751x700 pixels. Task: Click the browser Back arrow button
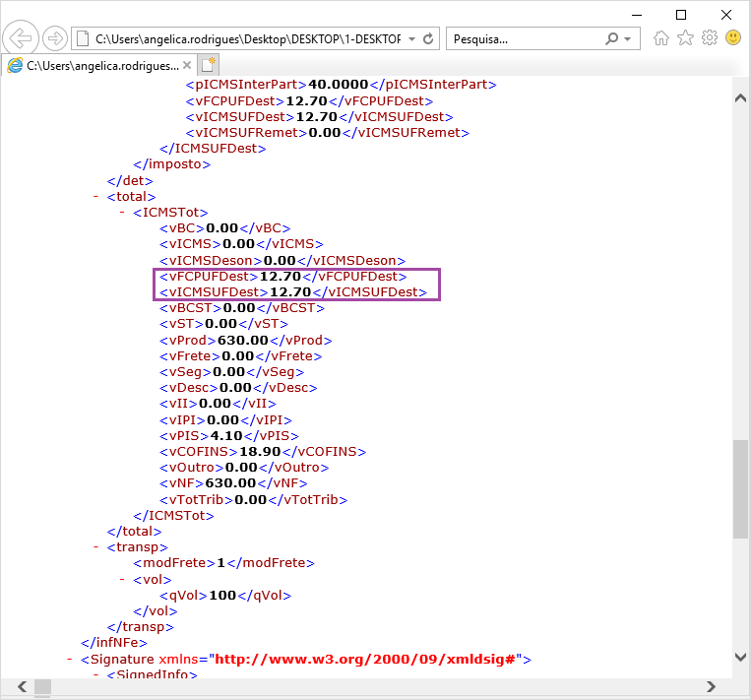coord(22,38)
